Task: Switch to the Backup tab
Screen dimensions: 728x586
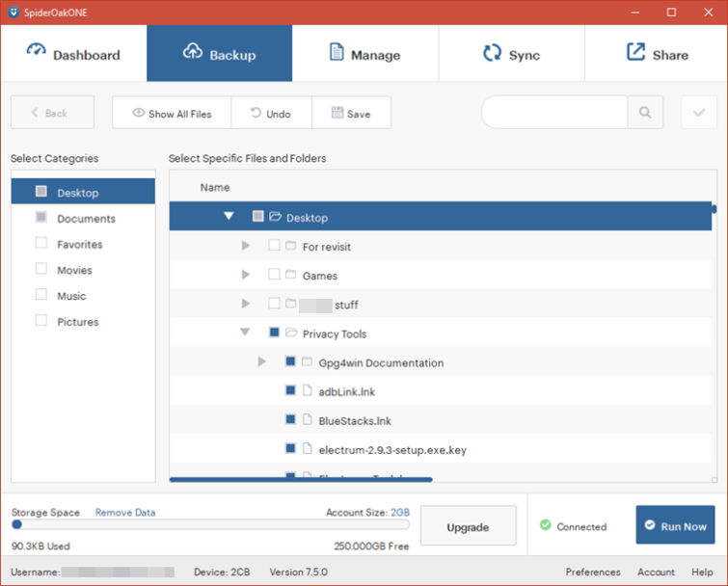Action: coord(220,53)
